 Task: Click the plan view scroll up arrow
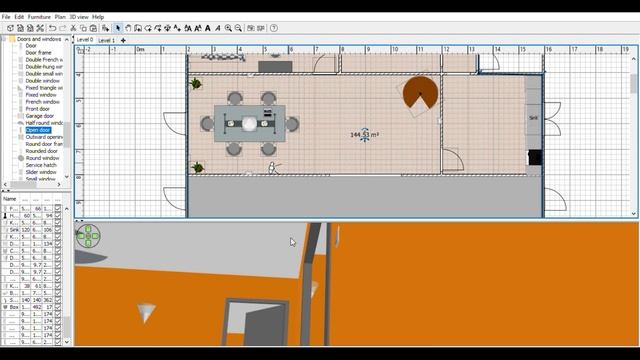coord(633,59)
